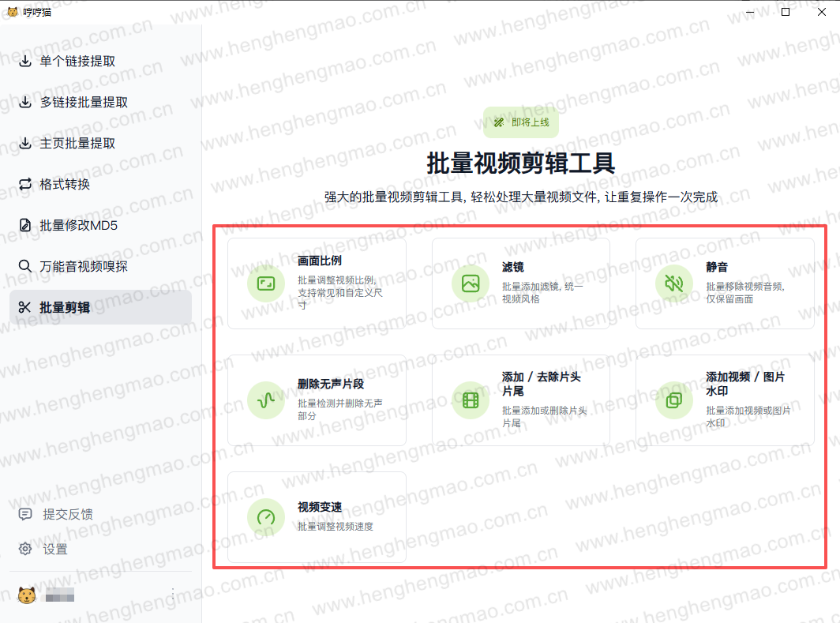The height and width of the screenshot is (623, 840).
Task: Click the magnifier icon for 万能音视频嗅探
Action: 25,266
